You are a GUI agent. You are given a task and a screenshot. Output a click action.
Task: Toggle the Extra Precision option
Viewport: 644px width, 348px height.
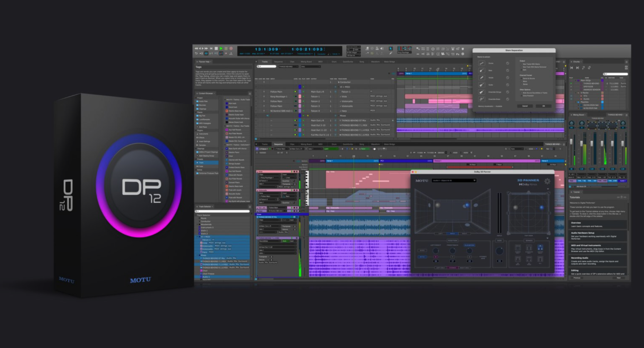[527, 96]
